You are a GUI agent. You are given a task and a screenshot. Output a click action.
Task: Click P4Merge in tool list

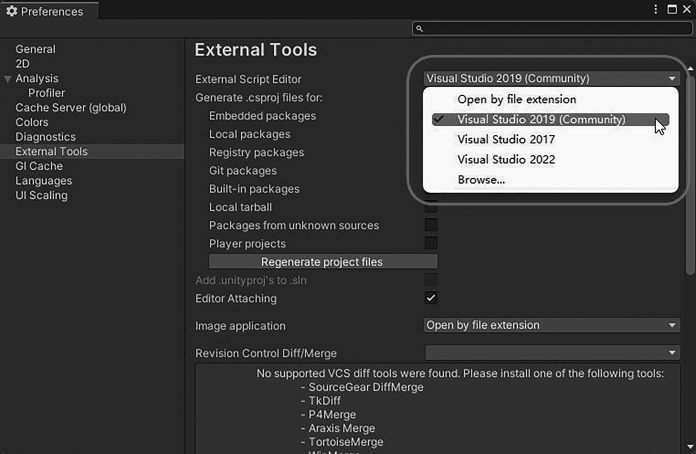[332, 415]
